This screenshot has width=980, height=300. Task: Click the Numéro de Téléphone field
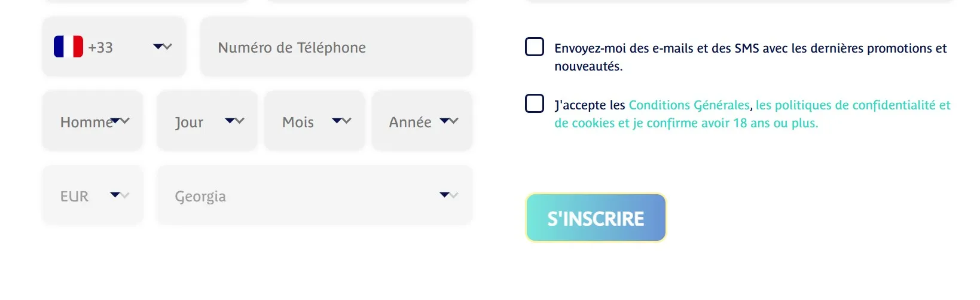336,47
